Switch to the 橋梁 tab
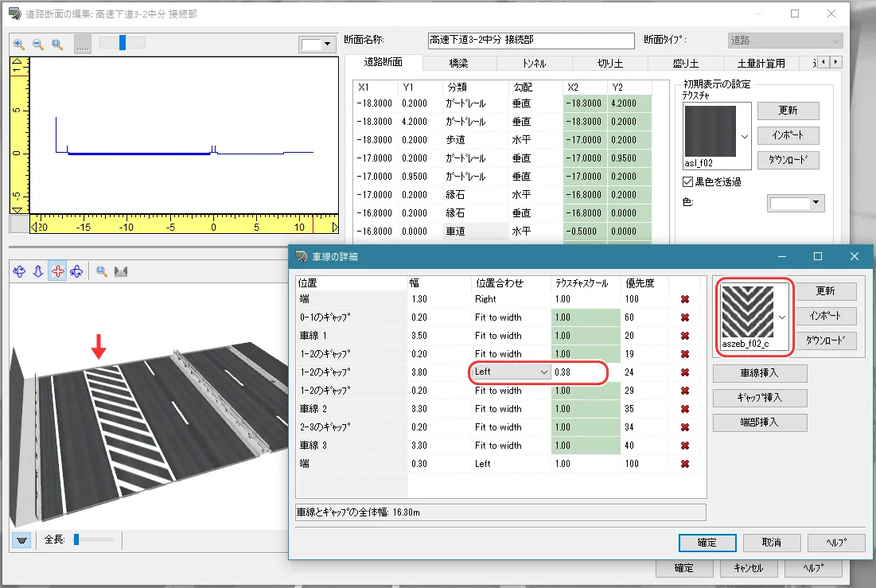The width and height of the screenshot is (876, 588). click(x=458, y=63)
